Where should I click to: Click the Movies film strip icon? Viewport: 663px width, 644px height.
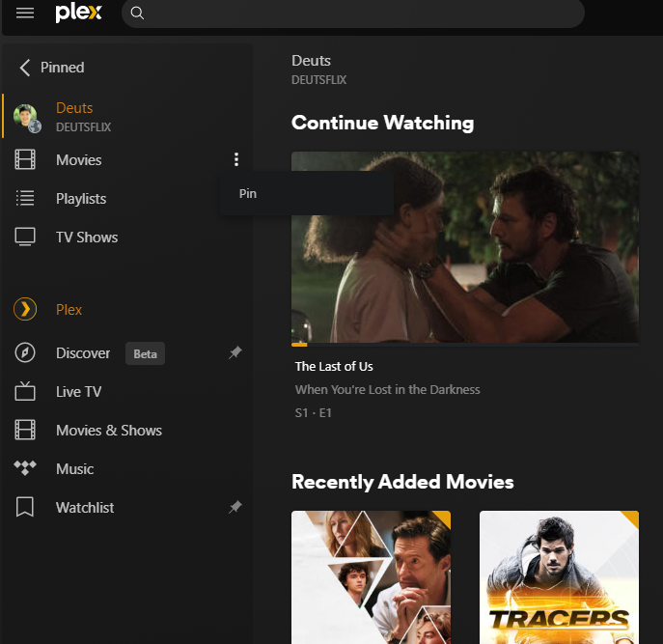point(25,159)
